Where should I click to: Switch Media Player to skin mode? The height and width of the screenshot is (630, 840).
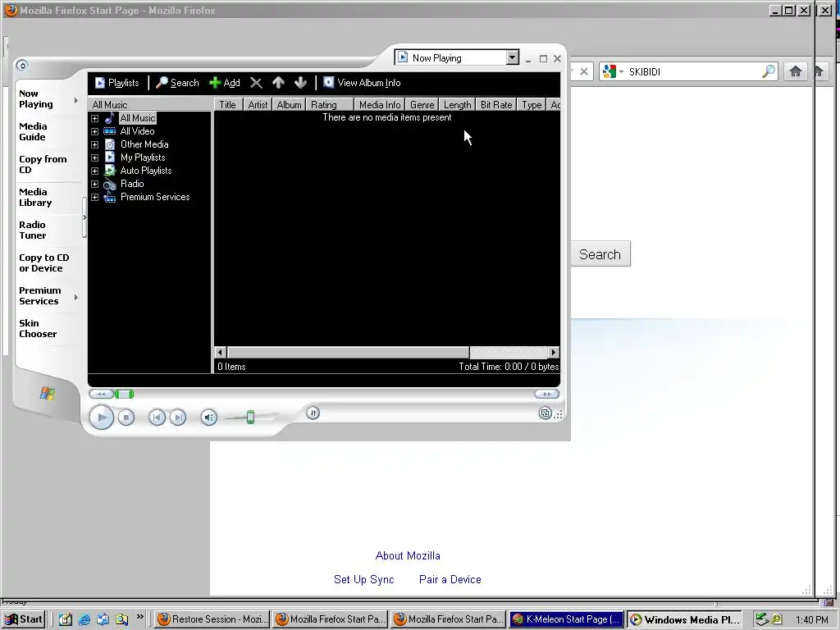[x=545, y=413]
